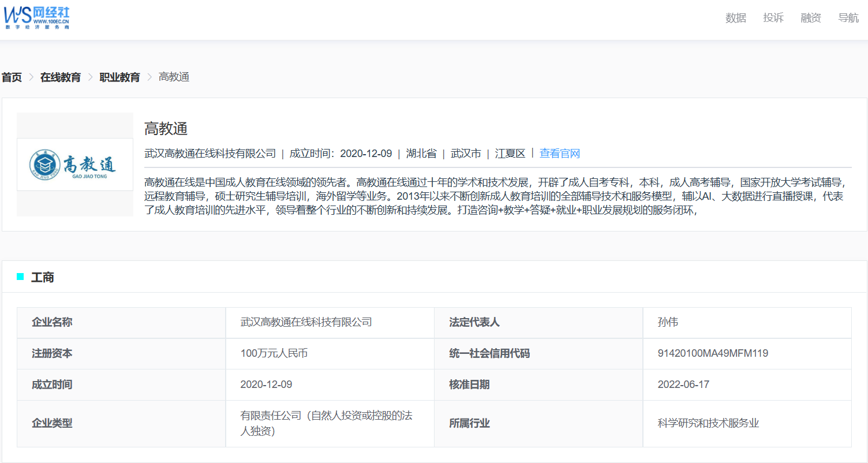This screenshot has width=868, height=463.
Task: Open 在线教育 from the breadcrumb
Action: [60, 76]
